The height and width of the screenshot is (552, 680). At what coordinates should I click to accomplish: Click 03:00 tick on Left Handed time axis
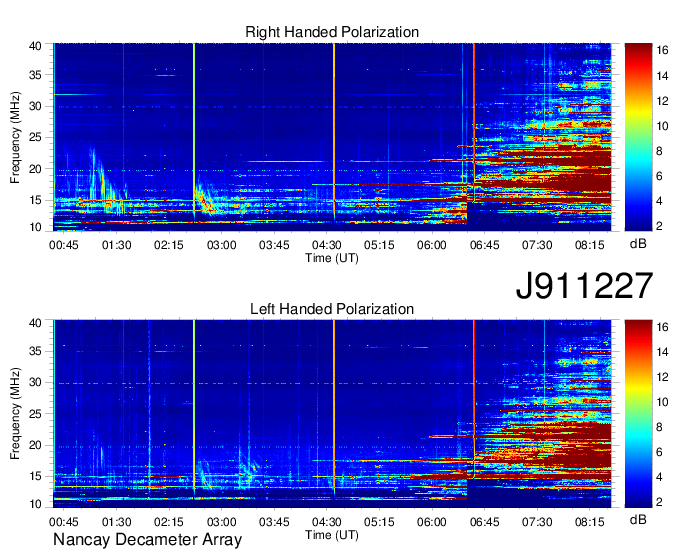pyautogui.click(x=222, y=522)
